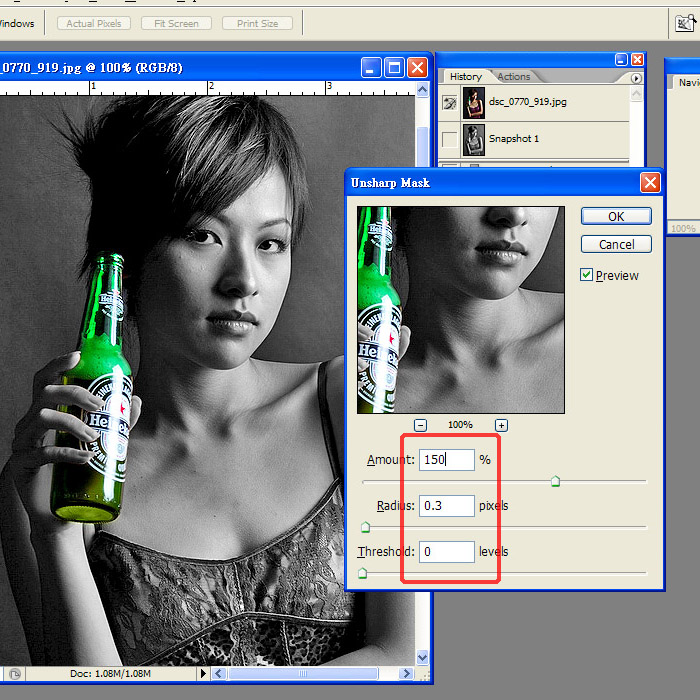Switch to the Actions tab

[x=514, y=77]
